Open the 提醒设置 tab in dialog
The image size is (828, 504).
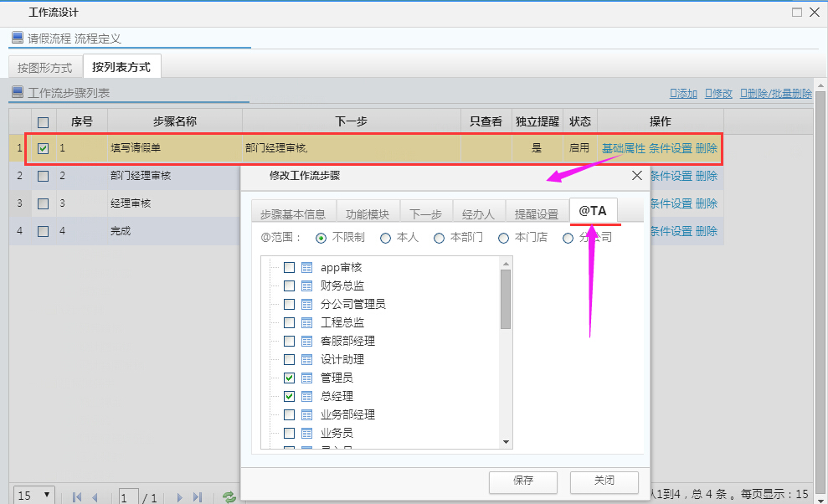click(x=536, y=212)
